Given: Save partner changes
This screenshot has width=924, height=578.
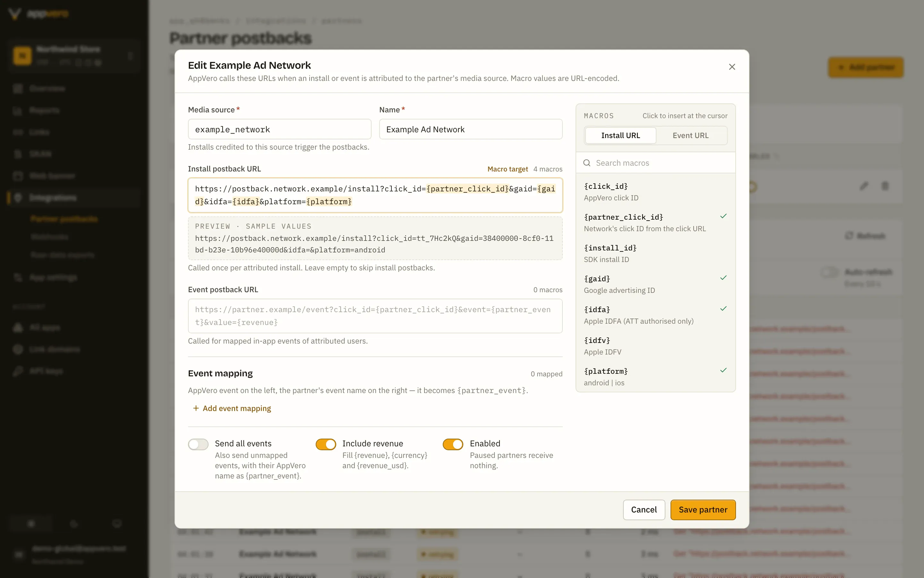Looking at the screenshot, I should tap(703, 510).
